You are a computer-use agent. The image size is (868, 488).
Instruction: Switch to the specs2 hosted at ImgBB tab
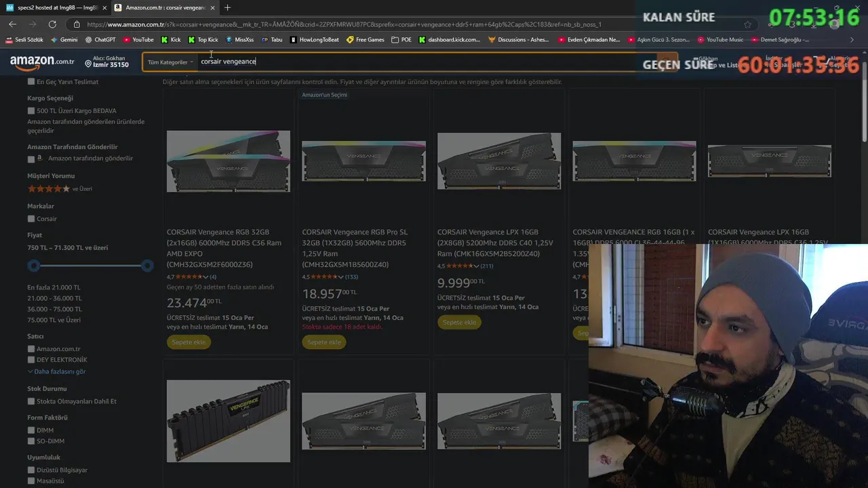52,7
